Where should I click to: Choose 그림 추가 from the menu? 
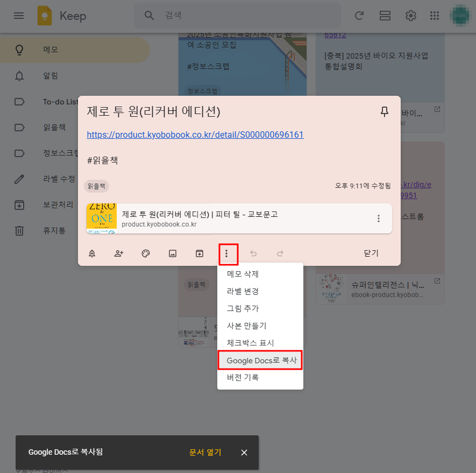click(x=260, y=308)
